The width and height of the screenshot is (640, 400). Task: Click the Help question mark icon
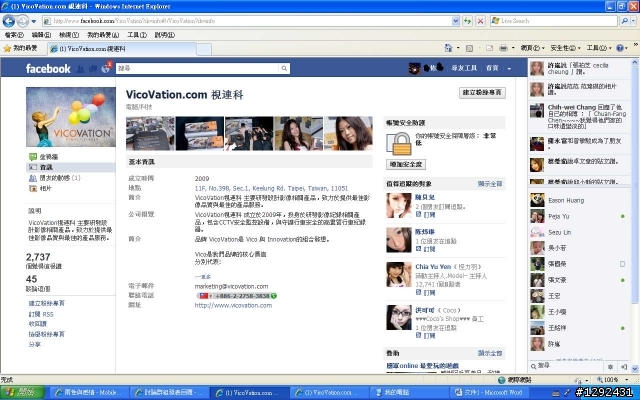pyautogui.click(x=620, y=48)
